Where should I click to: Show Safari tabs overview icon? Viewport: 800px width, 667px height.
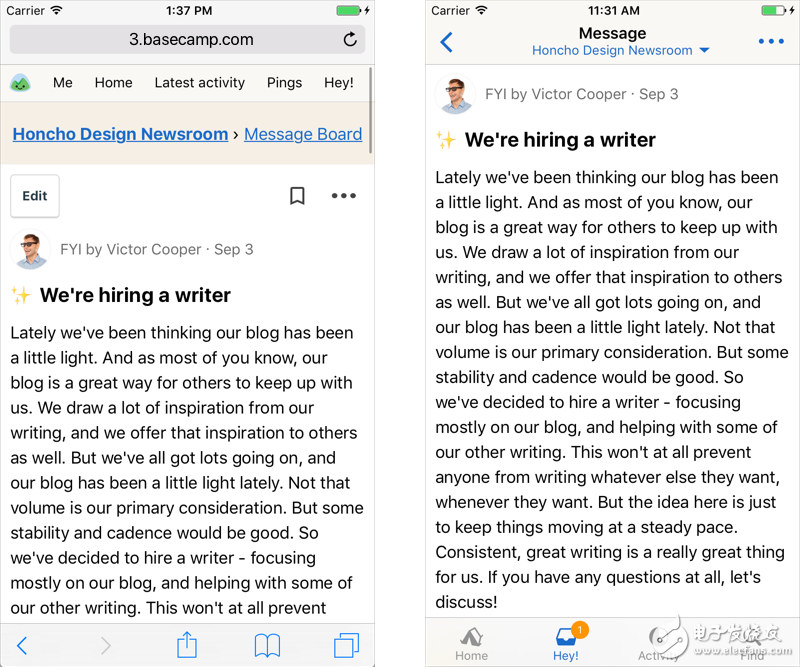[x=347, y=645]
